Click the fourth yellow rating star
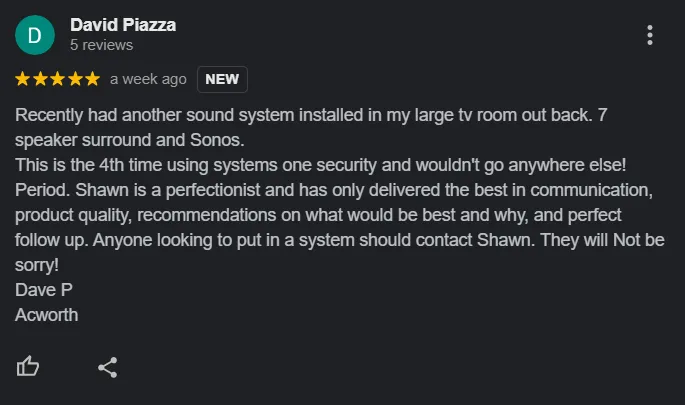This screenshot has height=405, width=685. point(75,79)
